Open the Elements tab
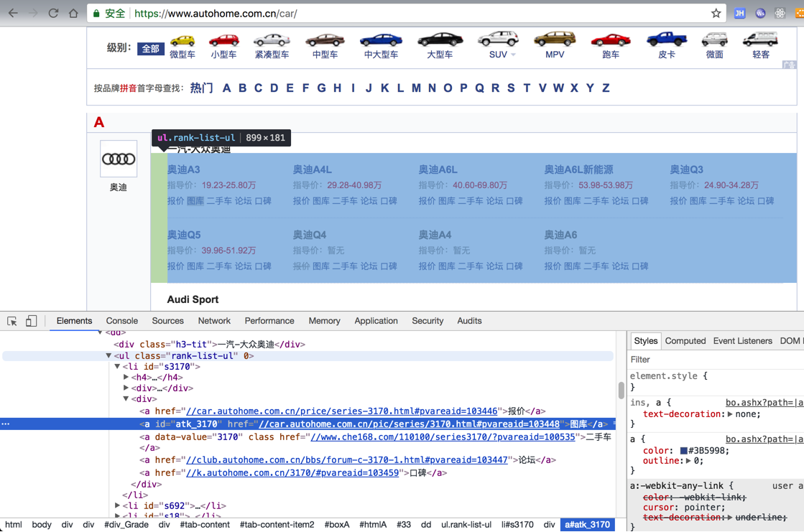Image resolution: width=804 pixels, height=532 pixels. 74,321
